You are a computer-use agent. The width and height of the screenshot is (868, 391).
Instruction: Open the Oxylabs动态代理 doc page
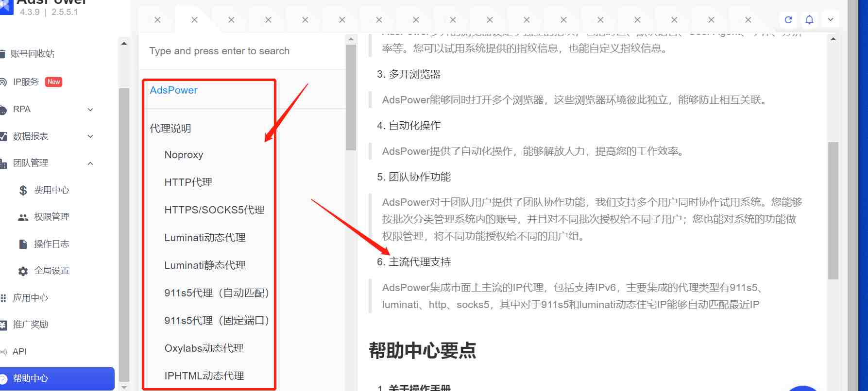coord(204,348)
